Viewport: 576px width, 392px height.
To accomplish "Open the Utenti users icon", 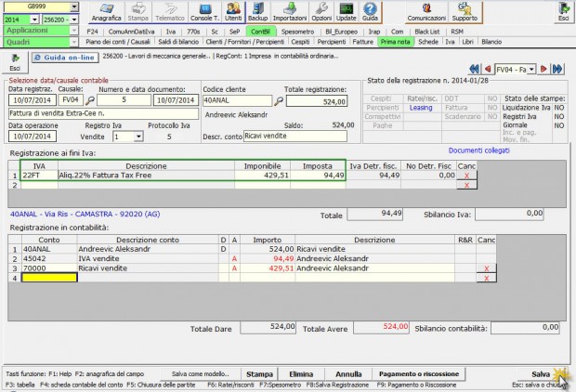I will click(x=233, y=12).
